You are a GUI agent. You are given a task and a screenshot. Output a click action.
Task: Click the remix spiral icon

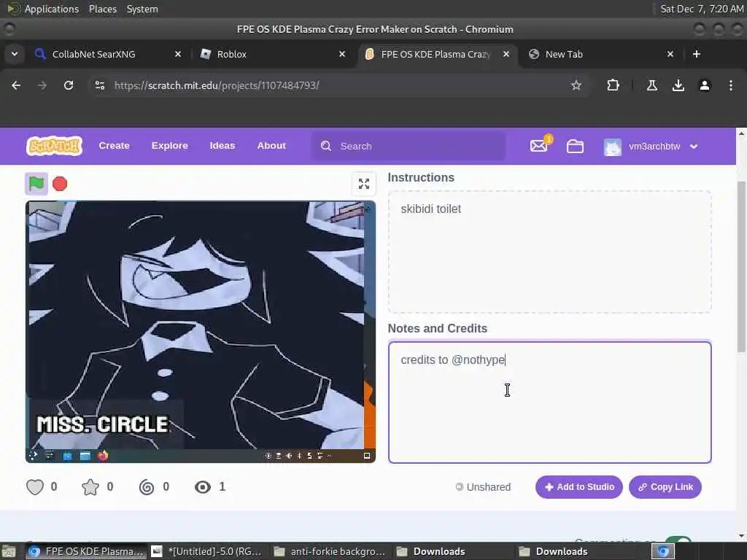pos(146,487)
